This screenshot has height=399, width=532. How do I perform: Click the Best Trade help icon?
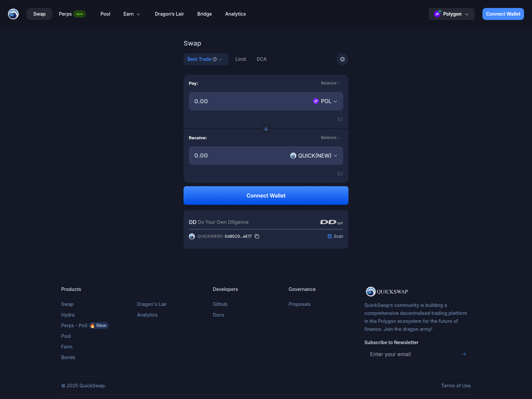(215, 59)
